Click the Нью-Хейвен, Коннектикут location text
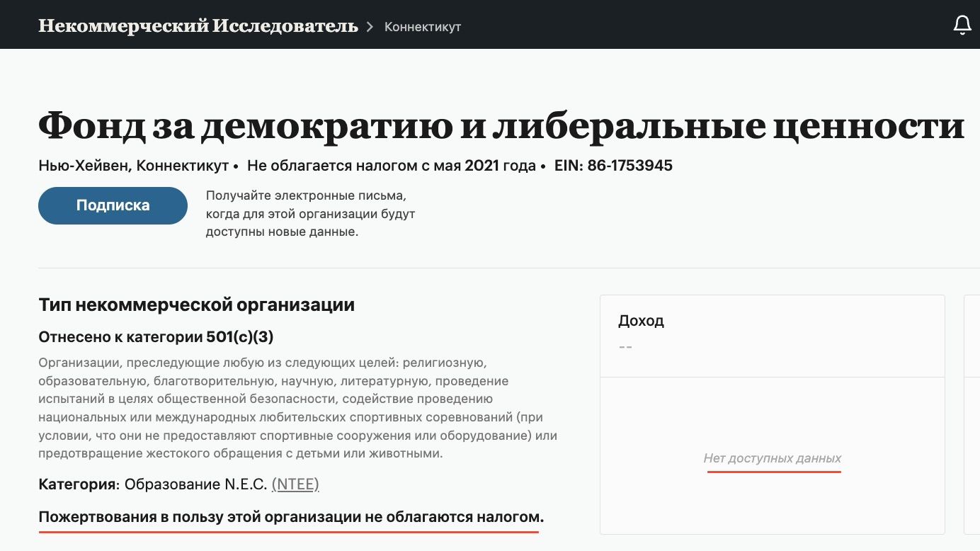The height and width of the screenshot is (551, 980). (x=134, y=166)
